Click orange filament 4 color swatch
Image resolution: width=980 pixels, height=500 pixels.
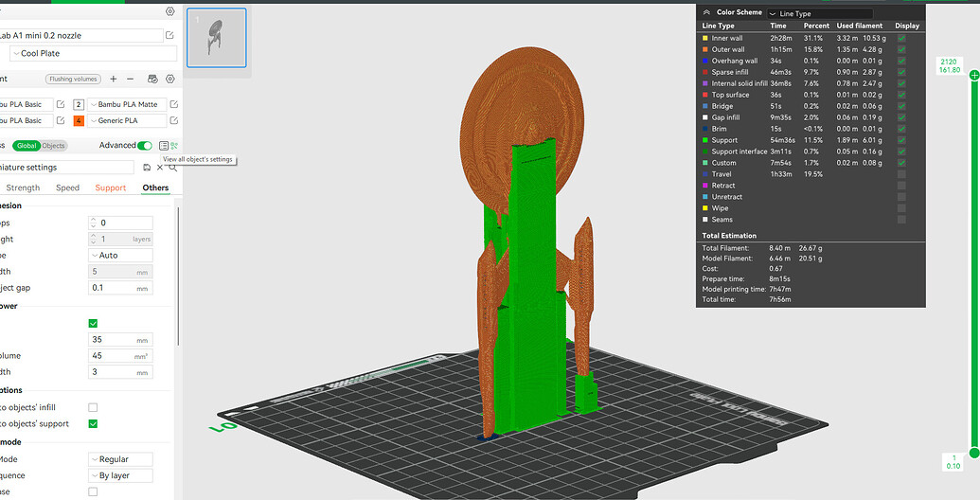point(79,120)
